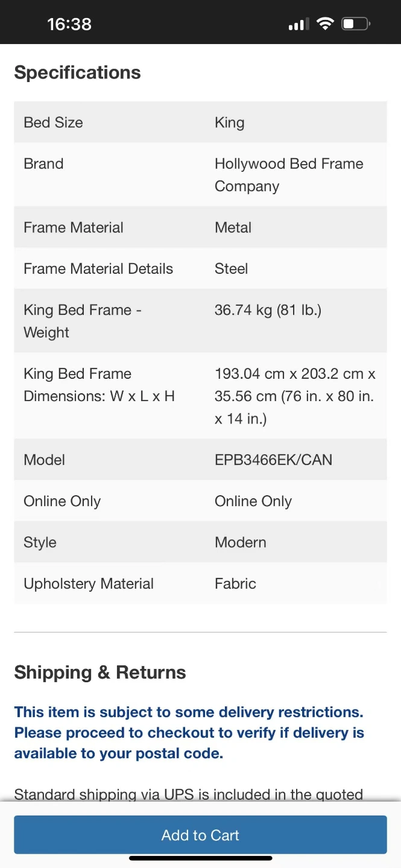Tap the Online Only specification row
Screen dimensions: 401x868
[x=200, y=501]
